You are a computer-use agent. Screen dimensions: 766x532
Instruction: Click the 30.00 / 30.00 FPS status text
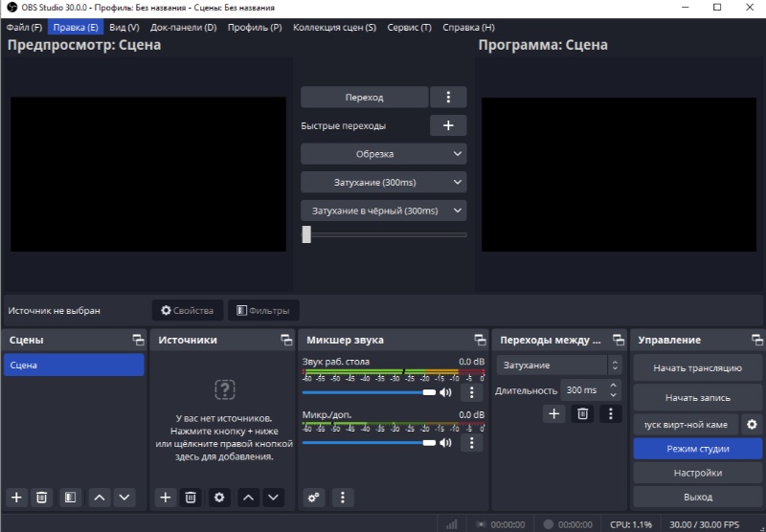[704, 524]
